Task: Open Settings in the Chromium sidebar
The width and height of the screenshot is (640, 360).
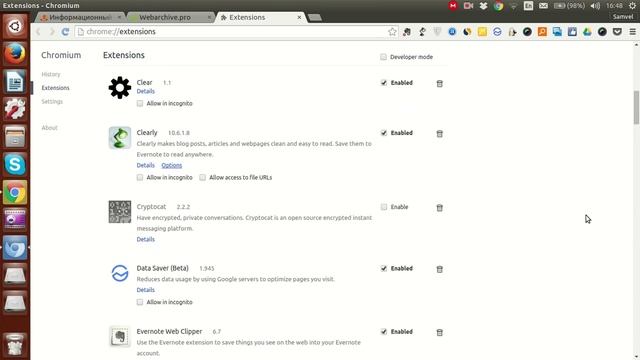Action: tap(52, 101)
